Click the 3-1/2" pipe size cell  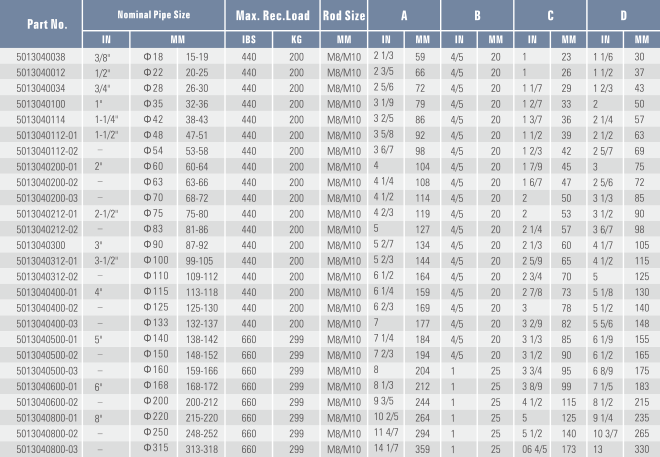pos(106,261)
